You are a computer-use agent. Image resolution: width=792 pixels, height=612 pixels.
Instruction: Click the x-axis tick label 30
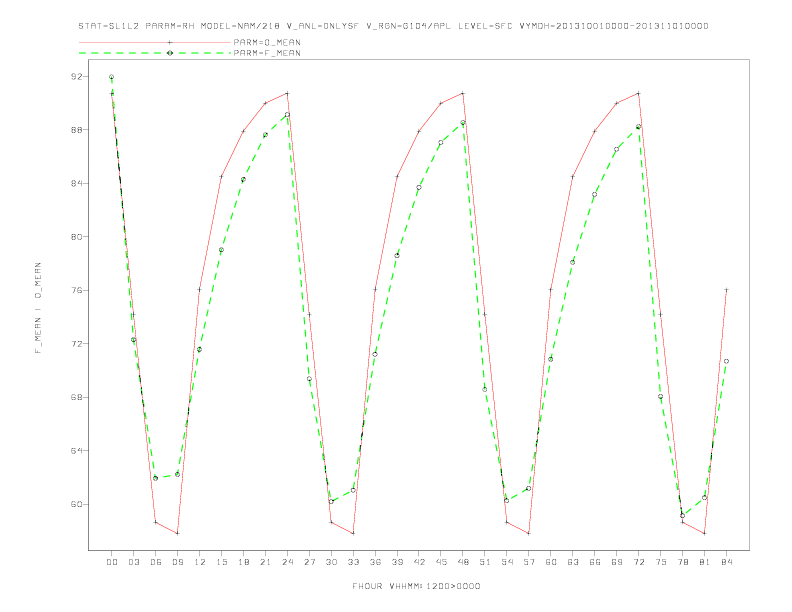(x=331, y=562)
